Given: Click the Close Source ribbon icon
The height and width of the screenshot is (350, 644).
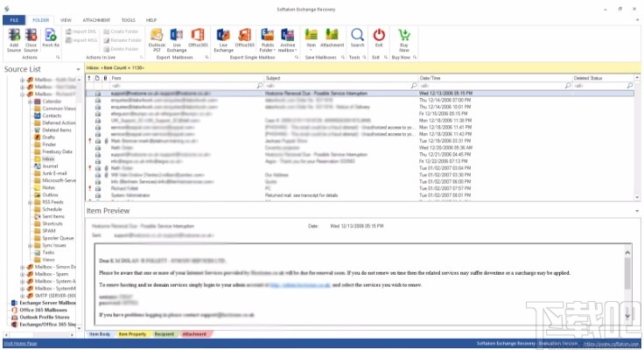Looking at the screenshot, I should point(31,40).
